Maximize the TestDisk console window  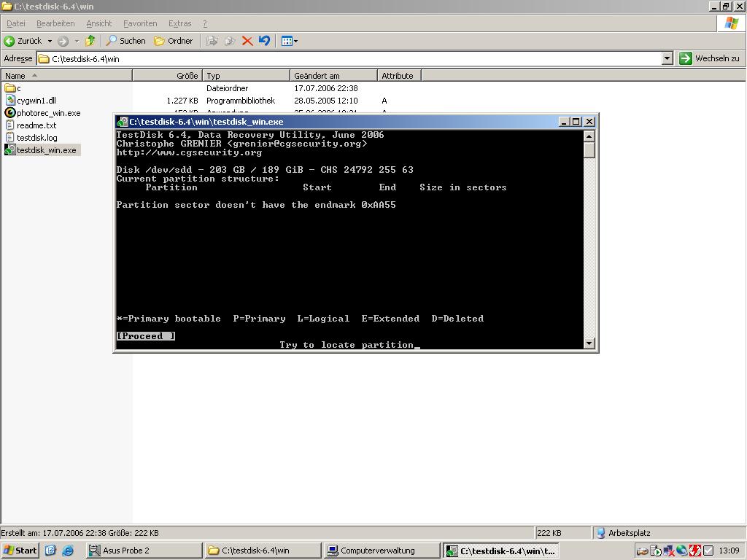click(576, 122)
